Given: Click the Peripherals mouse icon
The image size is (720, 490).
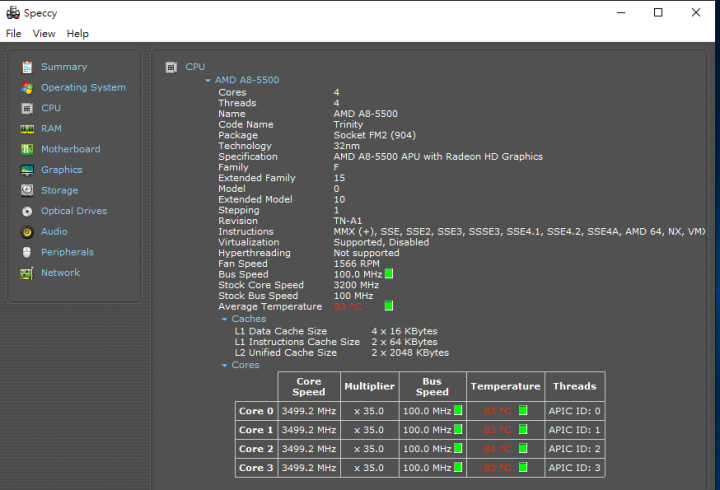Looking at the screenshot, I should (27, 252).
